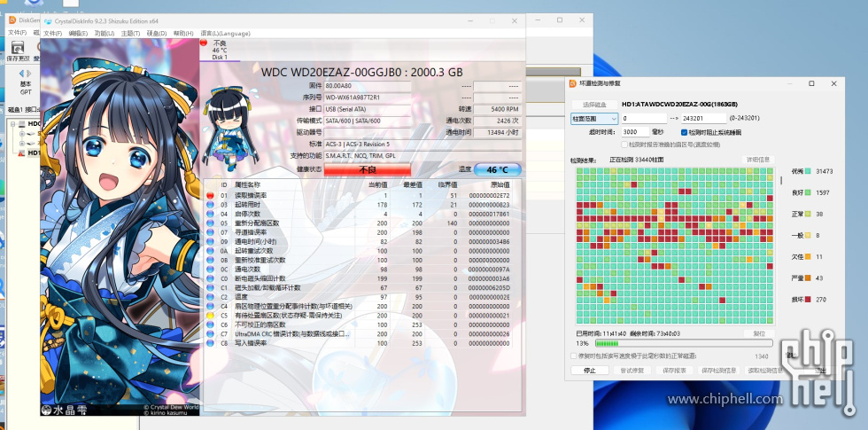This screenshot has height=430, width=868.
Task: Click the 超时时间 field showing 3000
Action: [634, 132]
